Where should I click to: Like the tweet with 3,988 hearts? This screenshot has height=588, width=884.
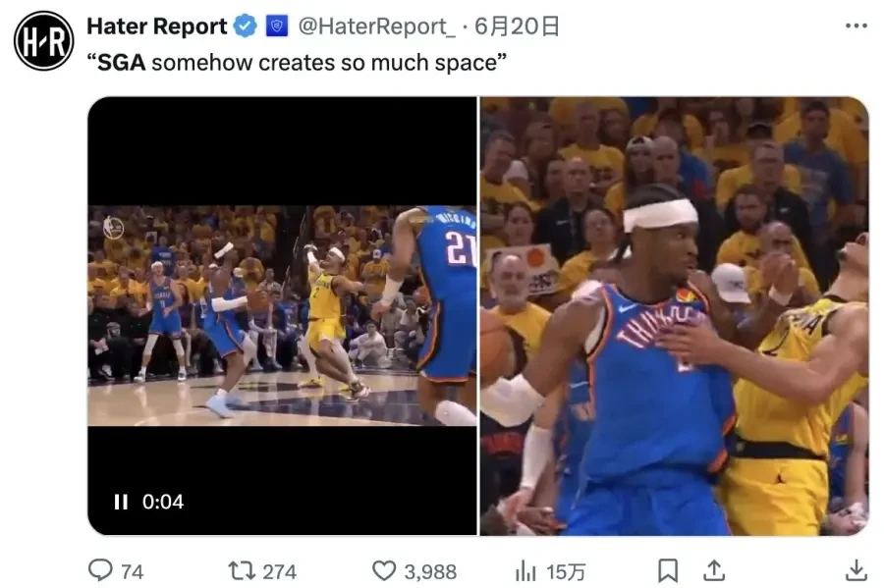[x=384, y=570]
